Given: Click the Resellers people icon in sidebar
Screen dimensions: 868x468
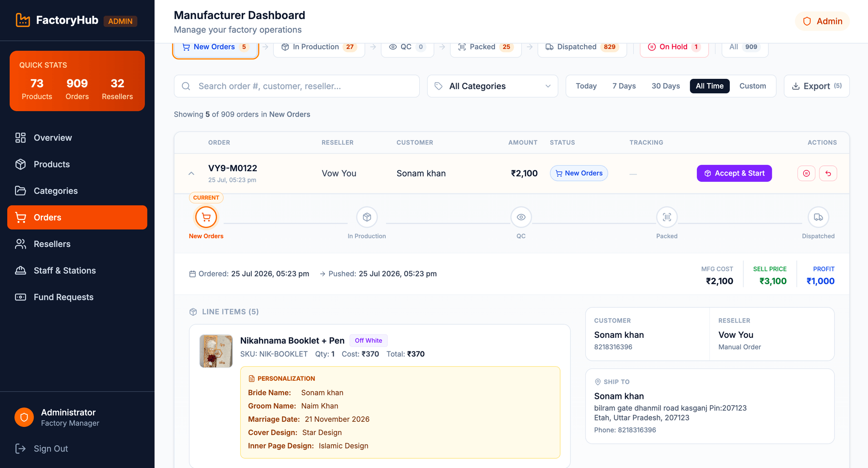Looking at the screenshot, I should [20, 244].
